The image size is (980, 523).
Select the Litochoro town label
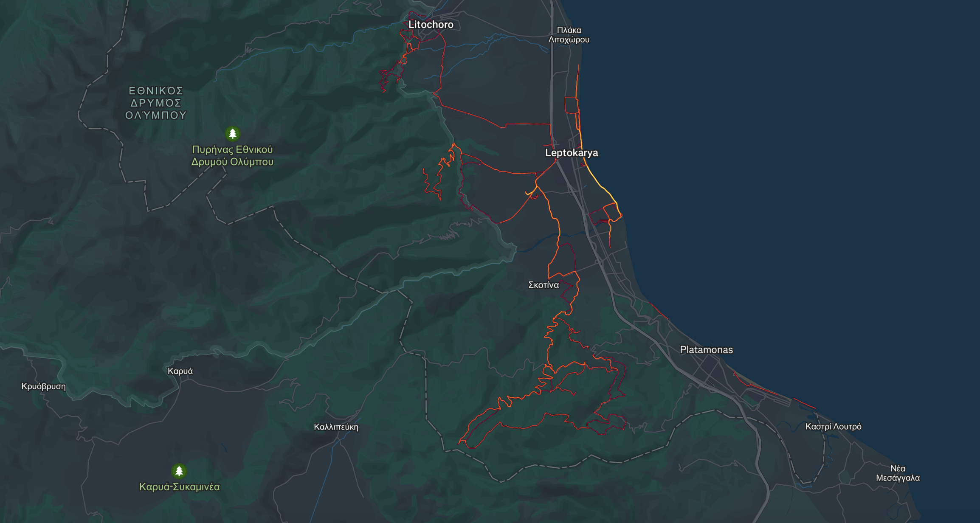click(431, 25)
